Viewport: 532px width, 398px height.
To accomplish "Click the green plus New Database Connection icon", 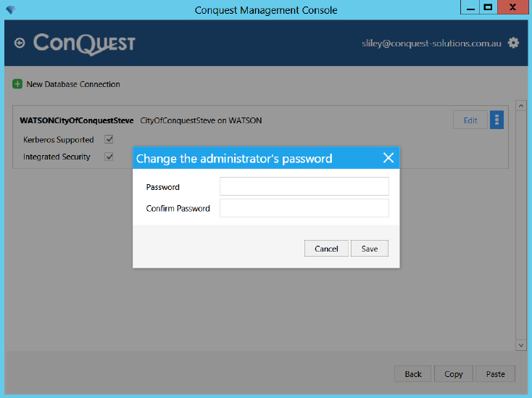I will pos(17,84).
